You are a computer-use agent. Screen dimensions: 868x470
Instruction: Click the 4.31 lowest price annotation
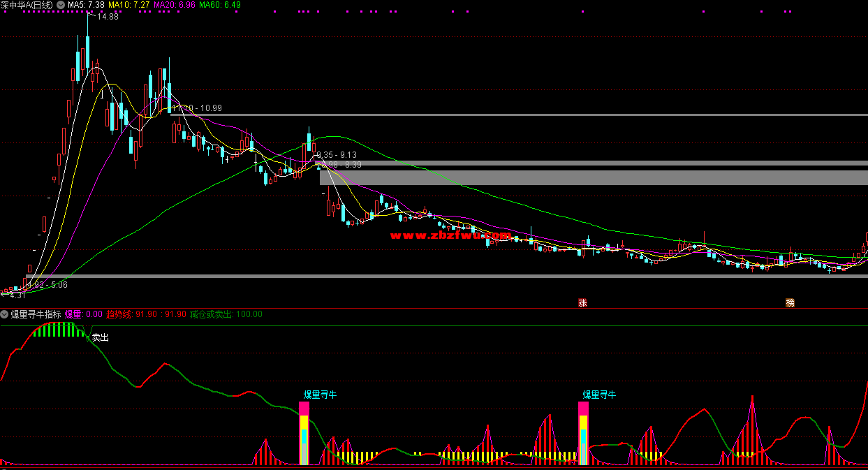(x=17, y=295)
